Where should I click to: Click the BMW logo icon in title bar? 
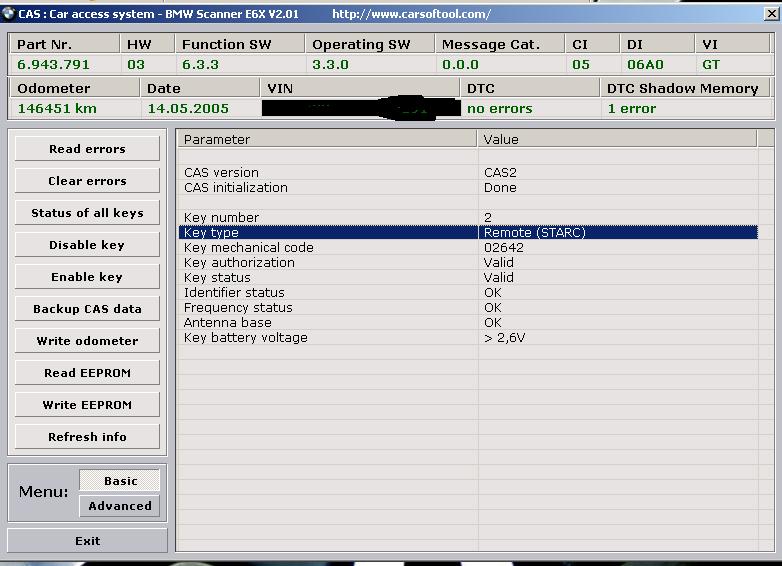(x=8, y=13)
